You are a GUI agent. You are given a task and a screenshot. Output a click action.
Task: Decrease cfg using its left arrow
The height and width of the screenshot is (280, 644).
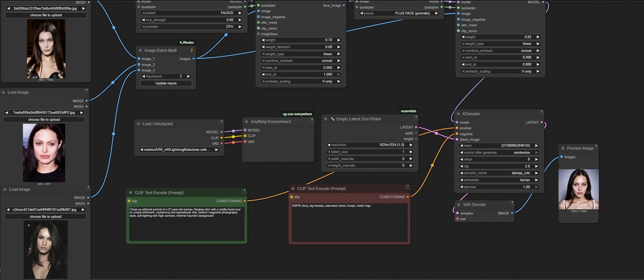click(x=461, y=166)
